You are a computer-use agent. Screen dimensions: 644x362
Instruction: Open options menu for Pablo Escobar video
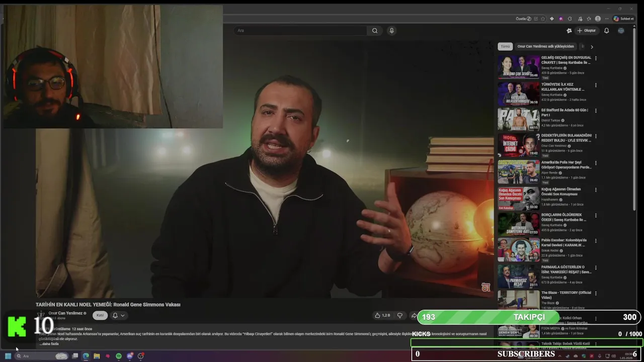coord(596,241)
